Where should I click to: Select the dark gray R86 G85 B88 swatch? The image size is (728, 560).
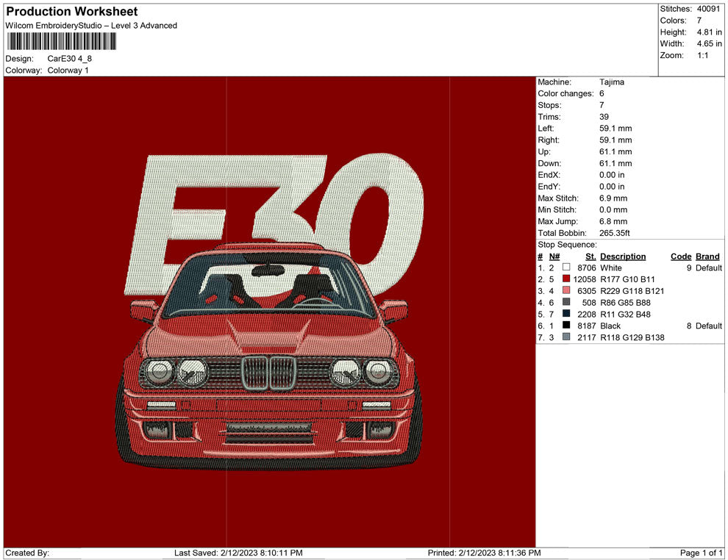coord(566,303)
